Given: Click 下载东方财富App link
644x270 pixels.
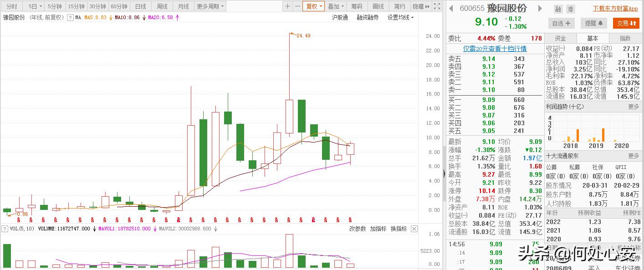Looking at the screenshot, I should 615,9.
